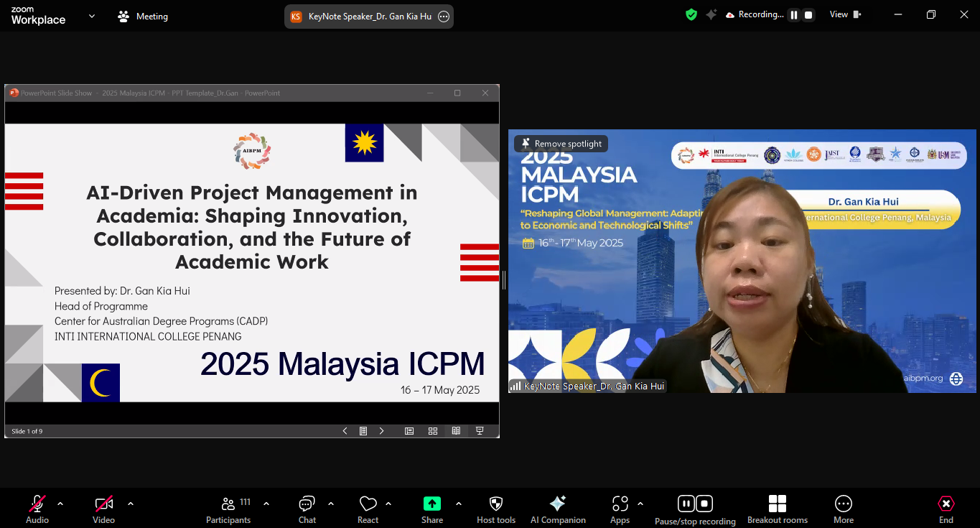Click slide title AI-Driven Project Management
Image resolution: width=980 pixels, height=528 pixels.
[252, 227]
